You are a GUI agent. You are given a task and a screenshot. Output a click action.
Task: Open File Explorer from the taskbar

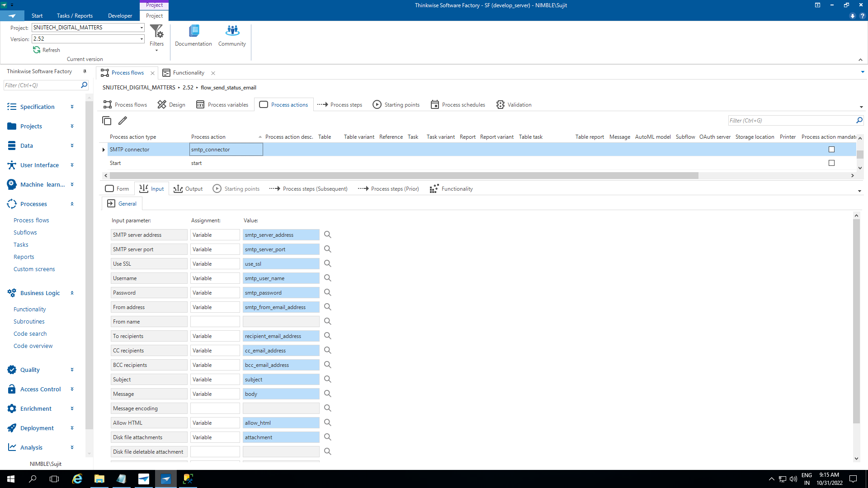99,479
